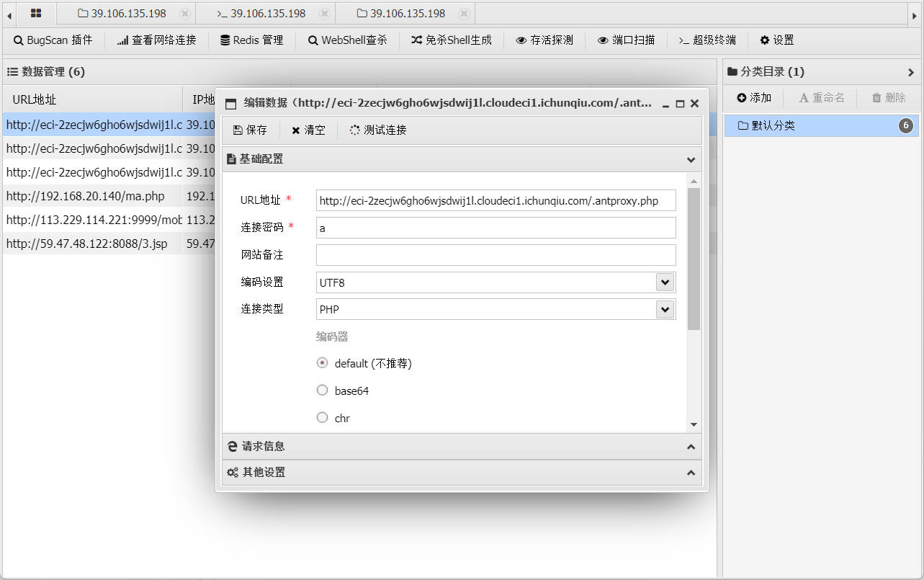Launch 超级终端

coord(707,40)
